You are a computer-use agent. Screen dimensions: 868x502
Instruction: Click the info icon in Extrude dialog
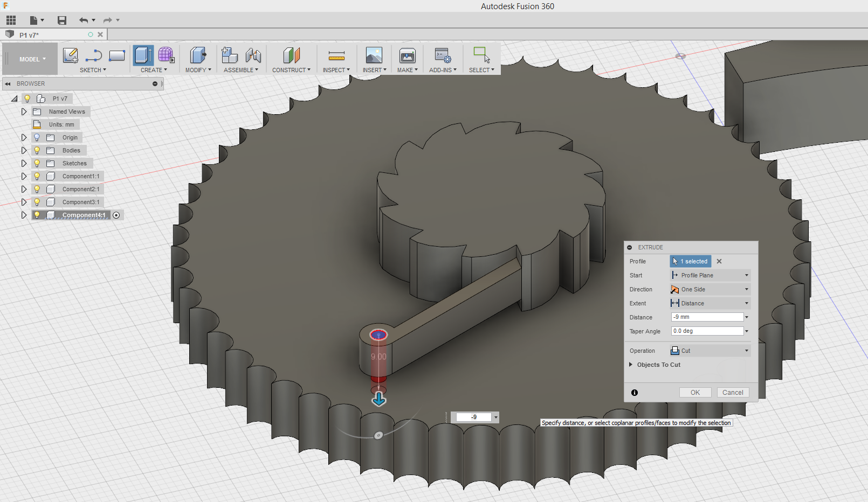coord(635,393)
